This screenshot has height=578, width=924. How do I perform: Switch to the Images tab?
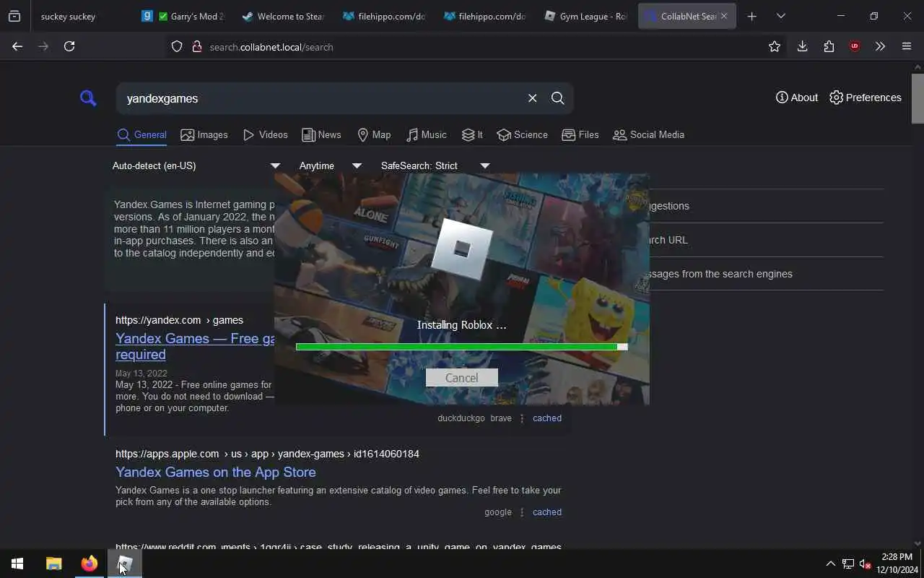pyautogui.click(x=204, y=134)
